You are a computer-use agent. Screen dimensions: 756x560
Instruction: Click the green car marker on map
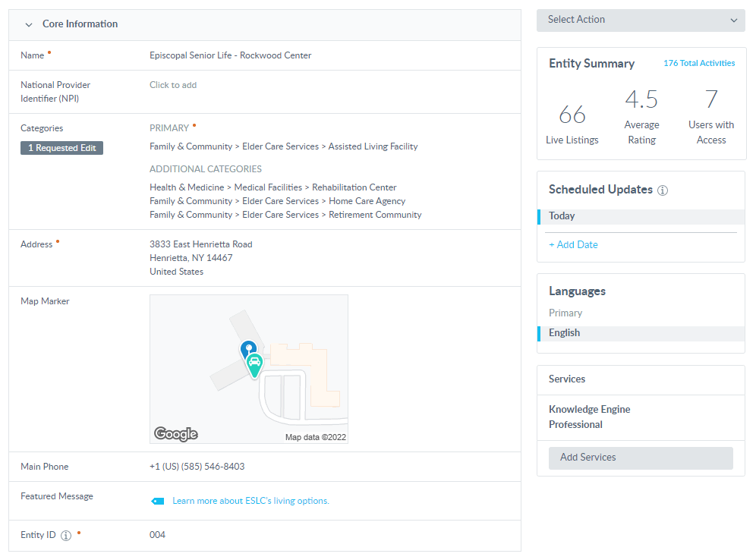click(x=254, y=365)
